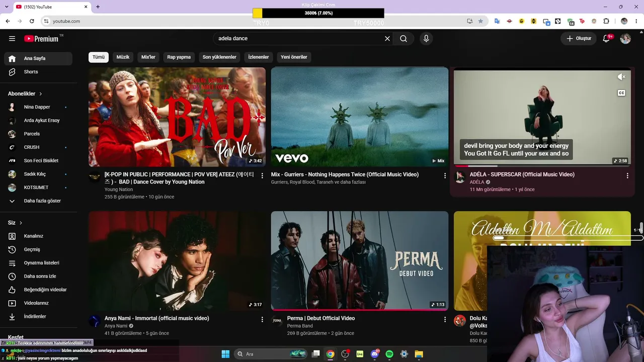Viewport: 644px width, 362px height.
Task: Open the Google Translate extension
Action: point(497,21)
